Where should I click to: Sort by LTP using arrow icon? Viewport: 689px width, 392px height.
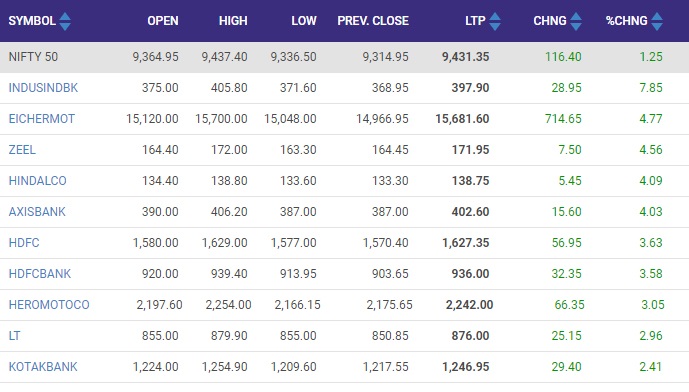coord(495,21)
